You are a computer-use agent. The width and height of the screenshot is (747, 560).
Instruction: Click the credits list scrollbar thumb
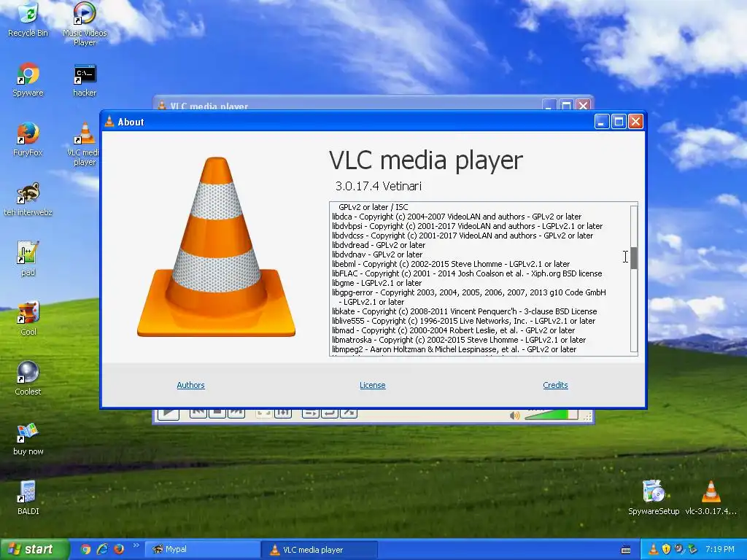pos(634,258)
